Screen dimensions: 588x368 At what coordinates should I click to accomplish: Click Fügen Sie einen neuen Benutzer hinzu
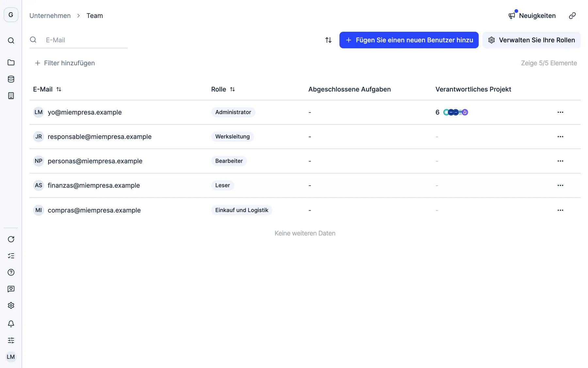pyautogui.click(x=409, y=40)
